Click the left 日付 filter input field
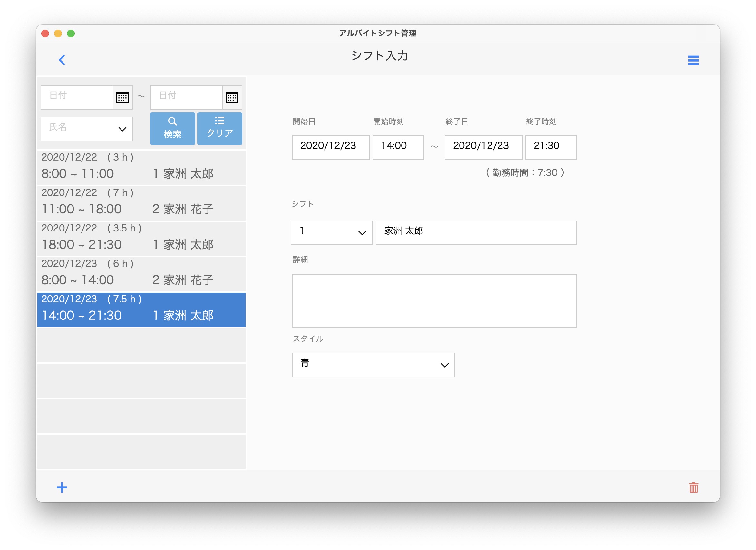 77,97
